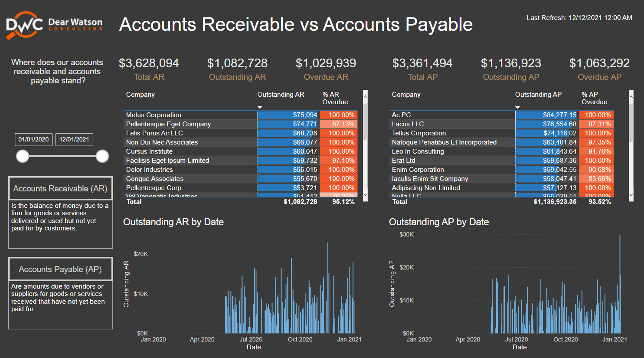Select the Accounts Payable (AP) header box
Screen dimensions: 644x358
[60, 269]
